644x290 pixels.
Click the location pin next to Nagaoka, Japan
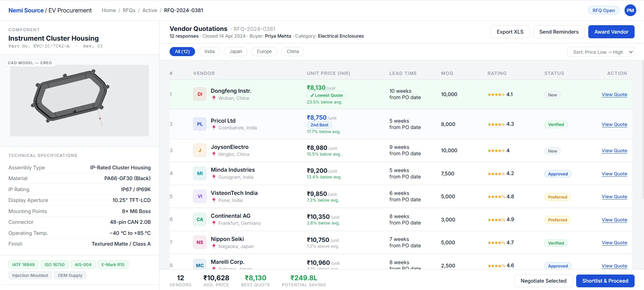pos(214,246)
